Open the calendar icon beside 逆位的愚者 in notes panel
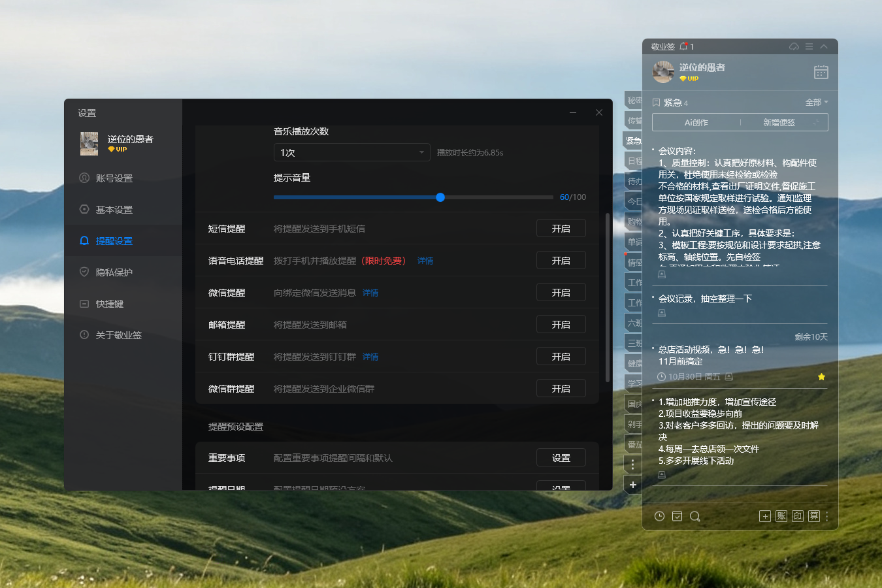The width and height of the screenshot is (882, 588). click(821, 72)
